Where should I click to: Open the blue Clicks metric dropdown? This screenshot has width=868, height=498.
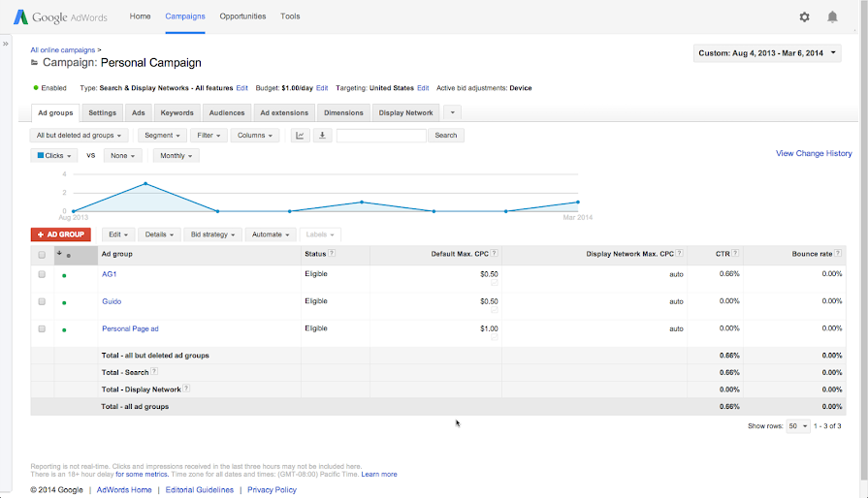(52, 155)
